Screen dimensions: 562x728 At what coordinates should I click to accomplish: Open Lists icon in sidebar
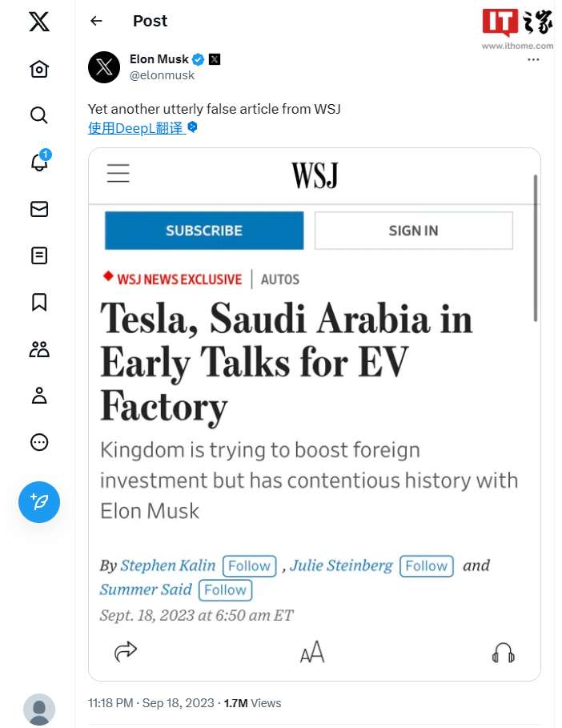coord(38,255)
